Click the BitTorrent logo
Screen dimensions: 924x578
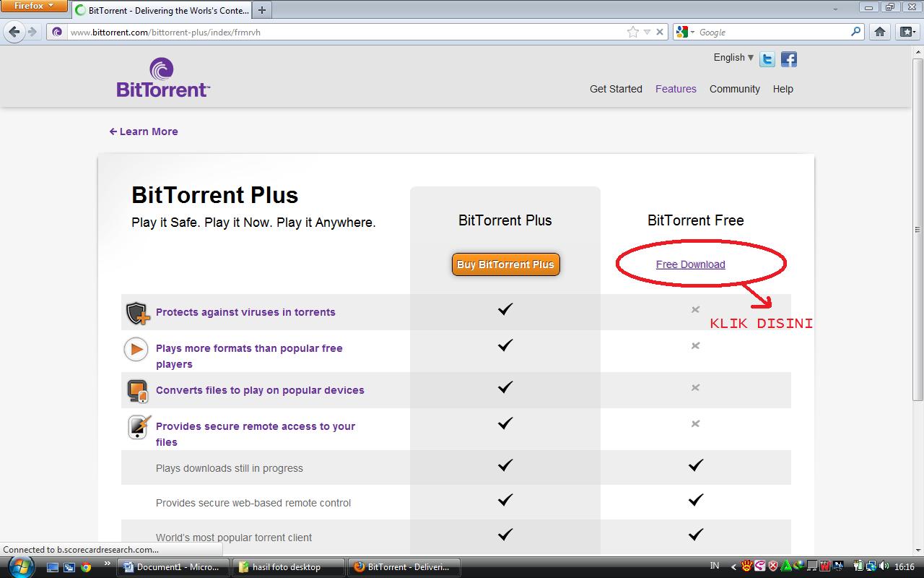coord(163,78)
